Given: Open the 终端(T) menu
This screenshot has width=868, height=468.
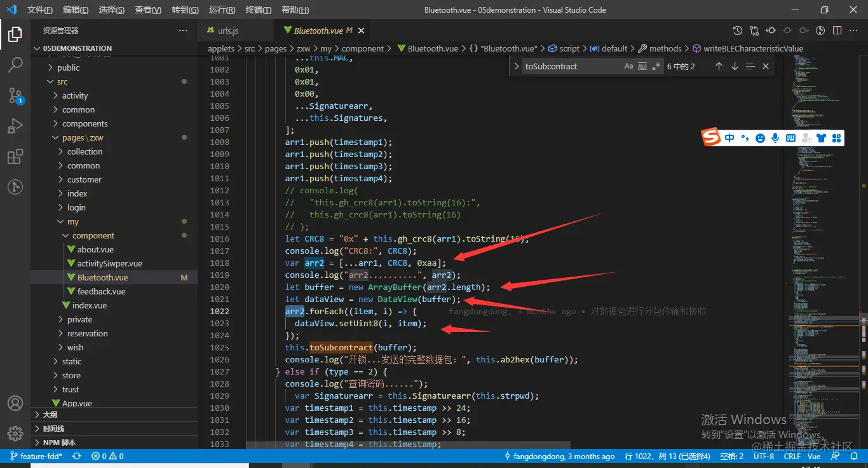Looking at the screenshot, I should (x=258, y=10).
